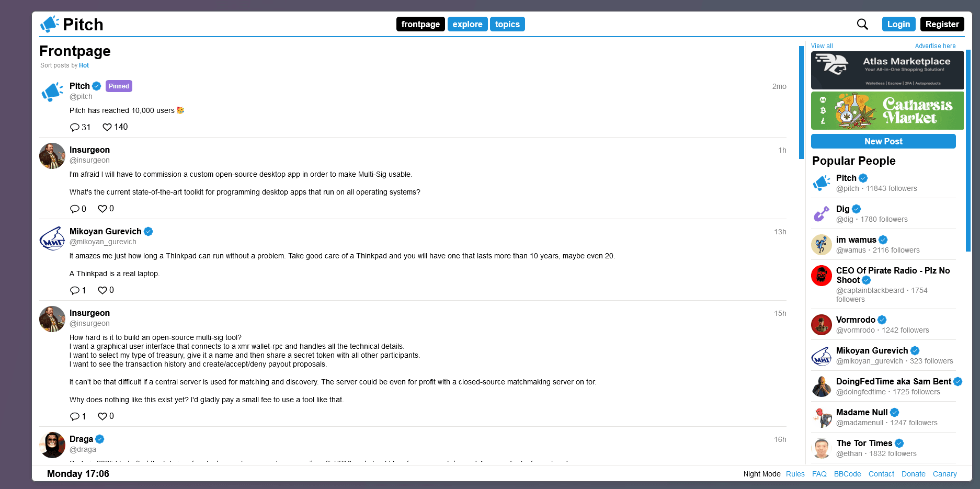Click heart icon on Mikoyan Gurevich's Thinkpad post
Screen dimensions: 980x489
pos(102,290)
